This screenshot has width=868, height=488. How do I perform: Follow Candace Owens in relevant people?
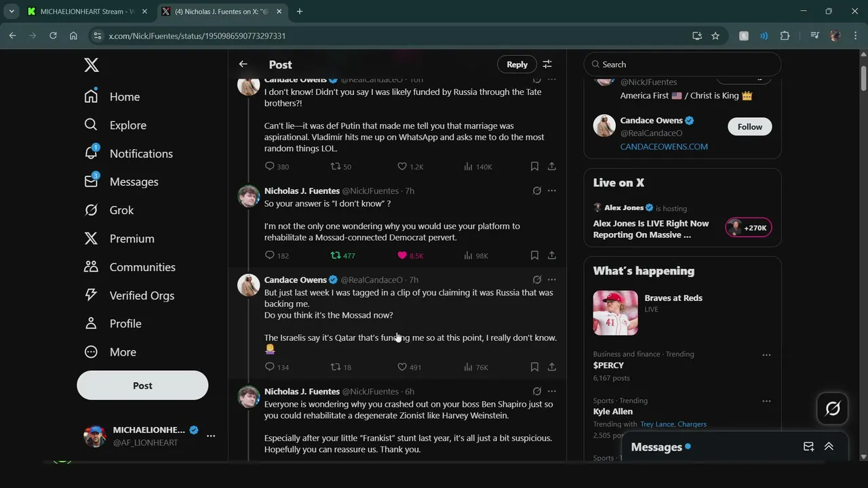tap(750, 127)
